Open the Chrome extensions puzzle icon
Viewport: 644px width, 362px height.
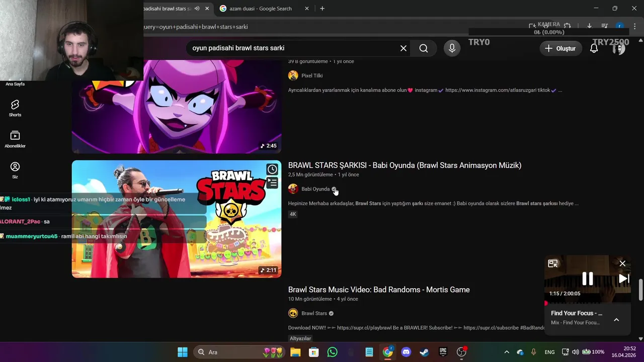(568, 26)
